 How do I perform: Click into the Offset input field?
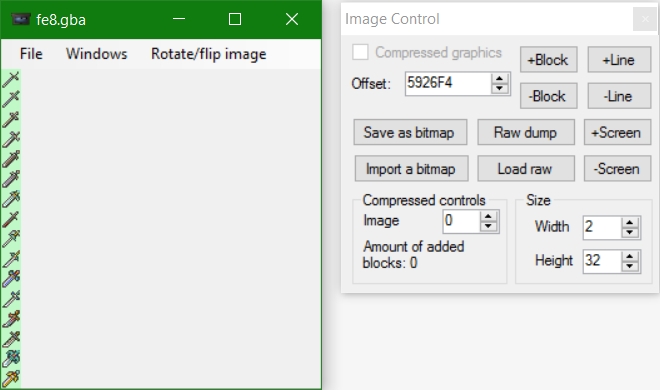[448, 83]
